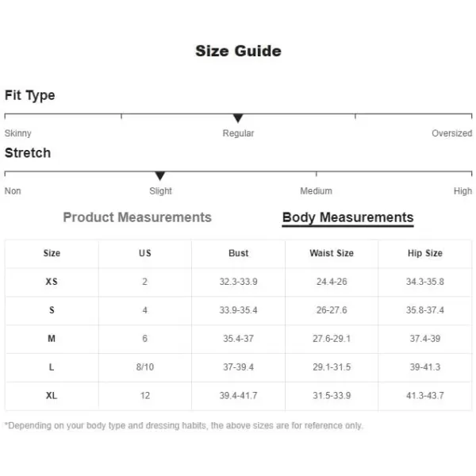Click the S waist value 26-27.6
This screenshot has height=476, width=476.
(x=332, y=310)
